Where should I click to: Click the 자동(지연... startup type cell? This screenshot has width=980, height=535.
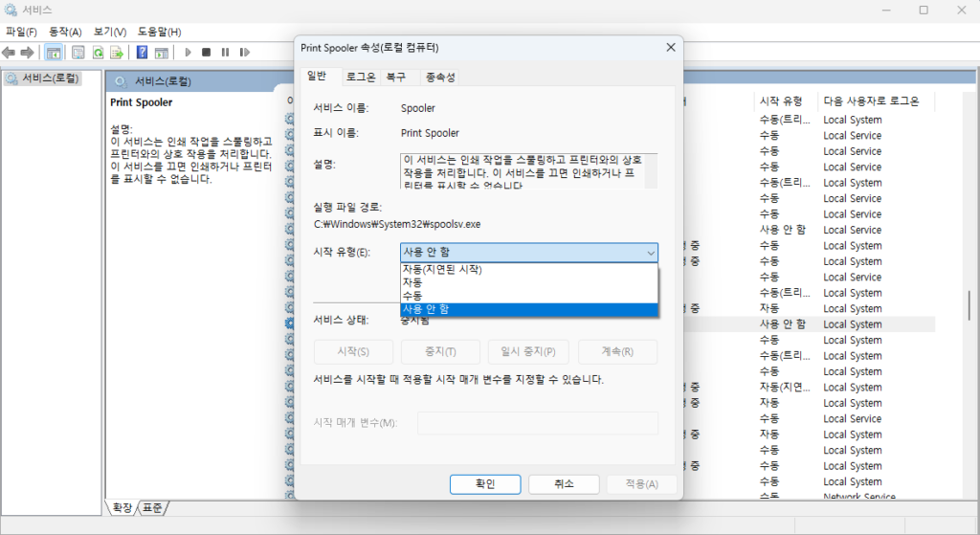(785, 388)
